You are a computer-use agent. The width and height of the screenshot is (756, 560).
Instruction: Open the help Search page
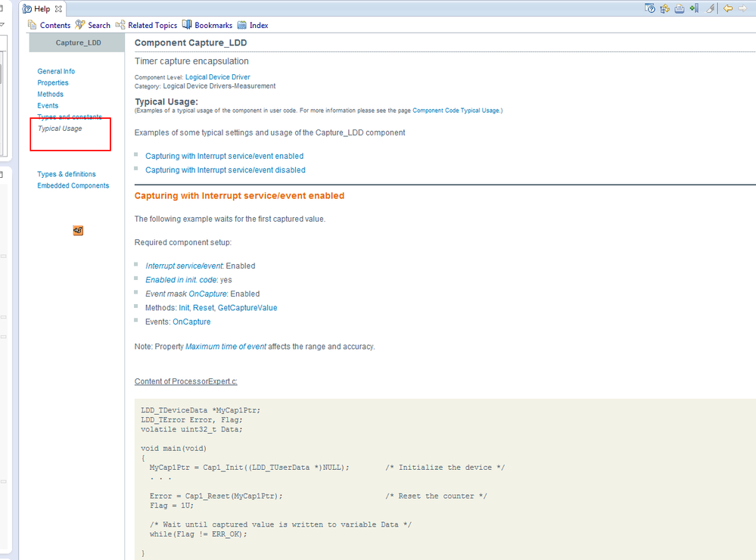pos(93,25)
